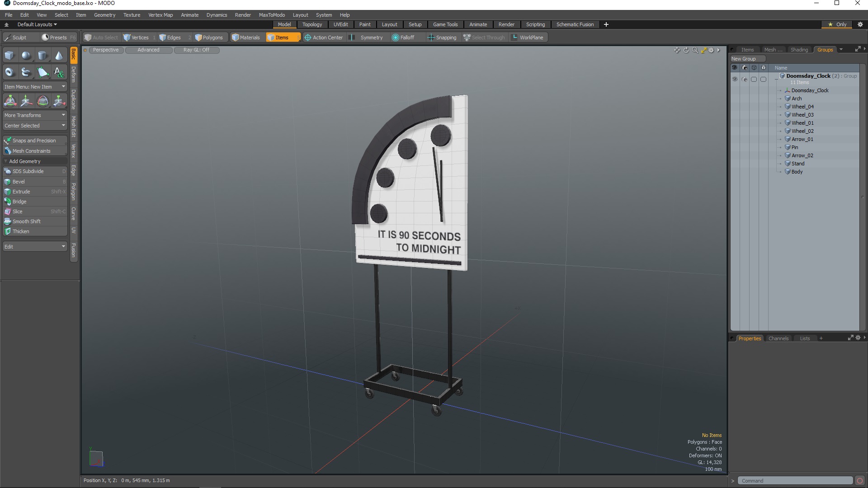Click the viewport pan/move view icon
The height and width of the screenshot is (488, 868).
click(x=677, y=50)
